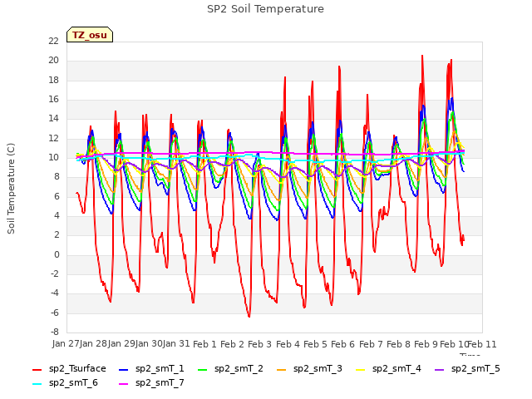Click the 10 y-axis tick label
532x399 pixels.
pyautogui.click(x=53, y=158)
